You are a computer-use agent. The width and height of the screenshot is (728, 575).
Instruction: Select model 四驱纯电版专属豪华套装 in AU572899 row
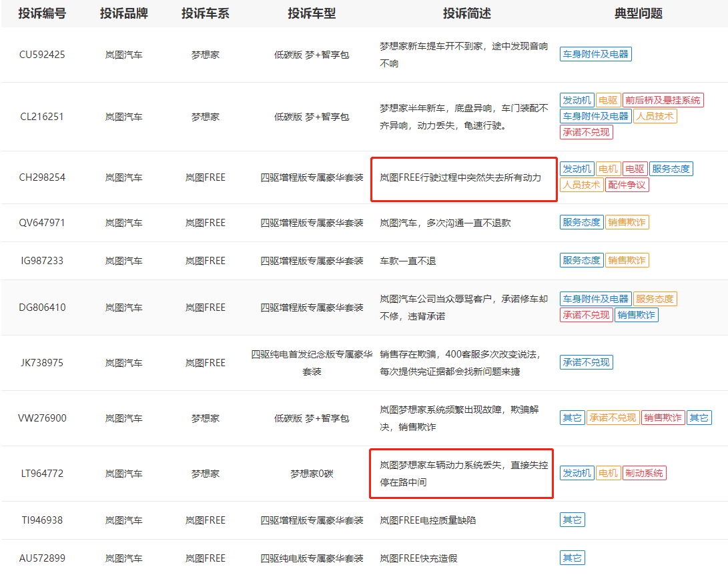(312, 558)
